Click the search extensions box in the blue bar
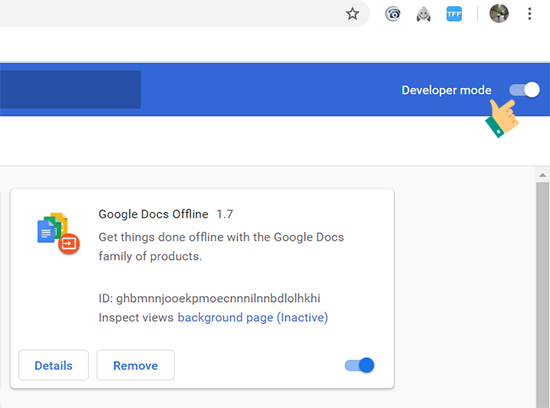 pyautogui.click(x=70, y=89)
